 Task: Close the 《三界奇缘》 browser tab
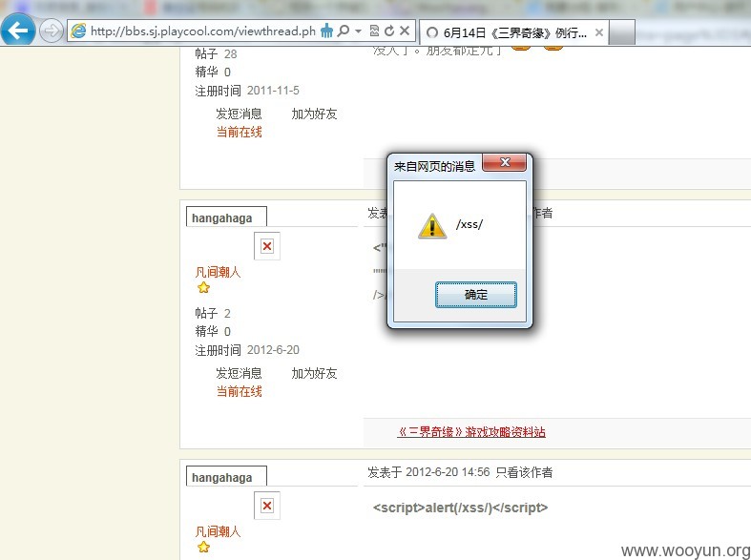coord(598,32)
